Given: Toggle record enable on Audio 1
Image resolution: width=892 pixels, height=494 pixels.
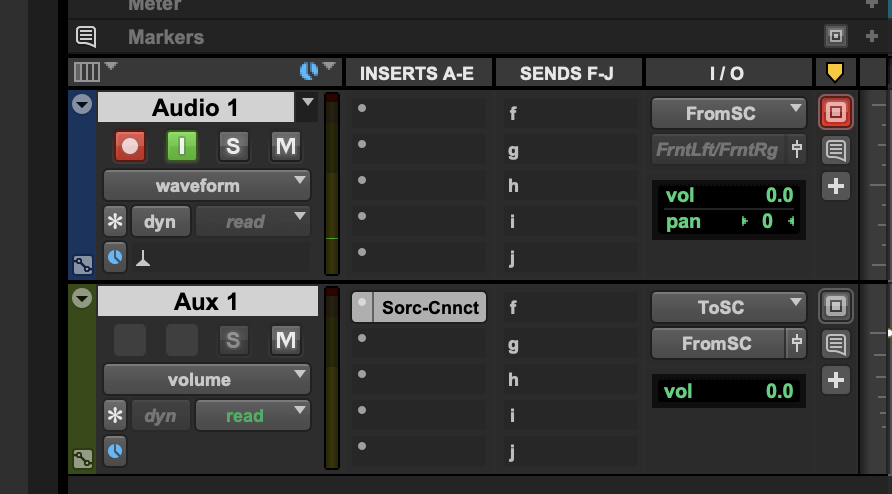Looking at the screenshot, I should pyautogui.click(x=130, y=147).
